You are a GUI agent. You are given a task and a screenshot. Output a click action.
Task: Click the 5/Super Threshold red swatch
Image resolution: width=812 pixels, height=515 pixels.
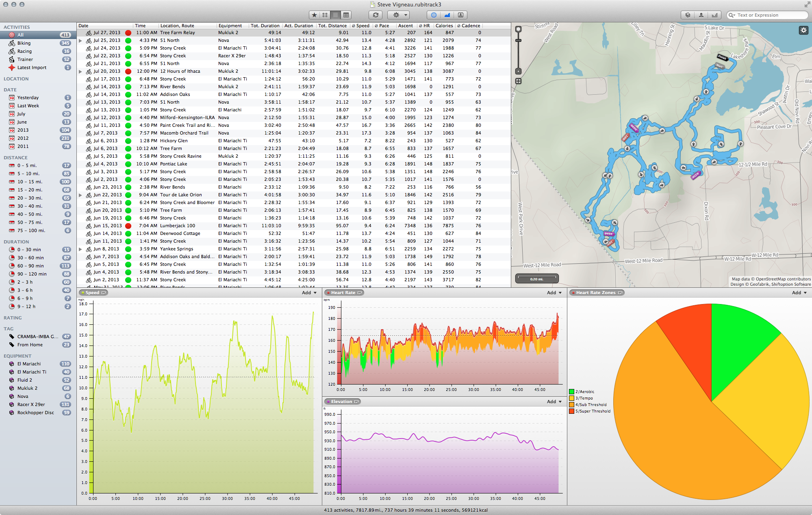571,411
